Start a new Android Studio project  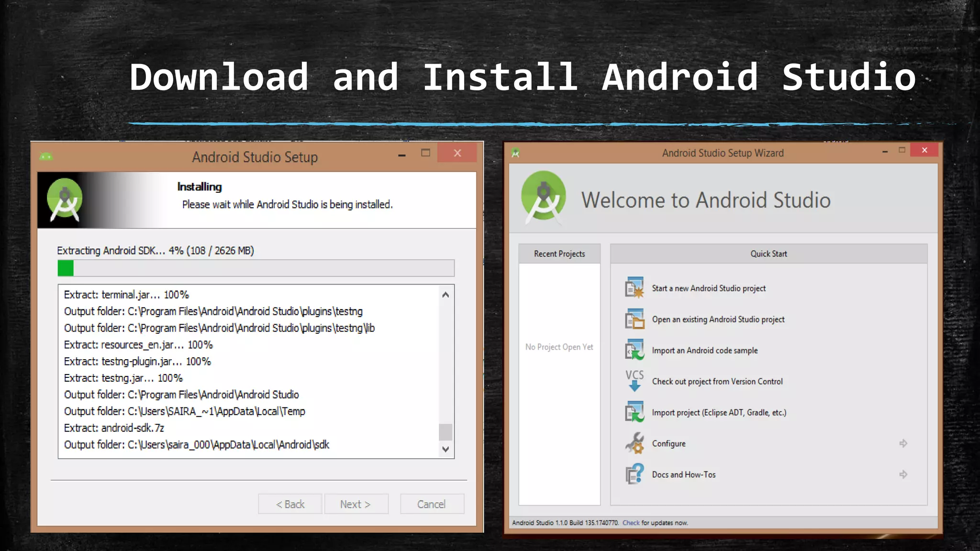(709, 288)
